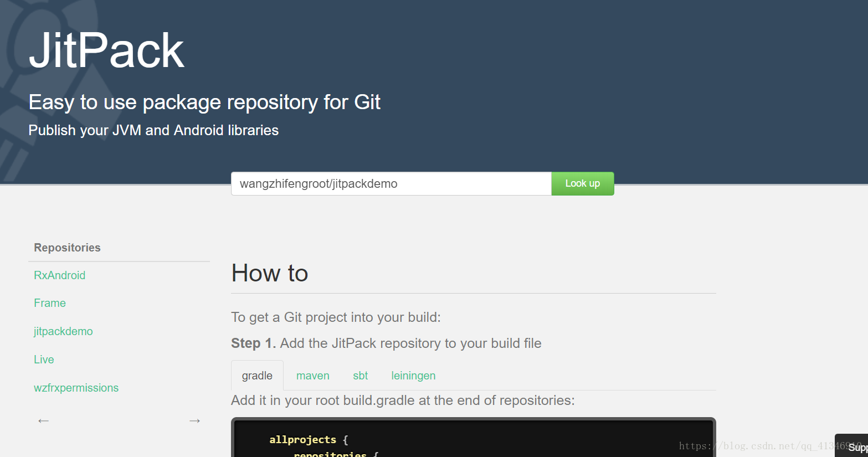Click 'Easy to use package repository for Git' tagline

[204, 102]
